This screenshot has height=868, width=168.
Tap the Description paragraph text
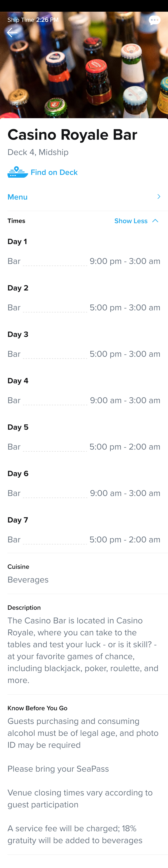coord(83,650)
